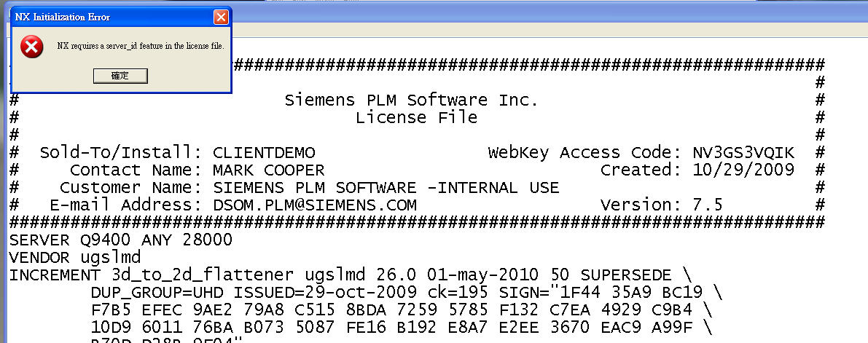Click the INCREMENT 3d_to_2d_flattener line
868x343 pixels.
point(351,275)
